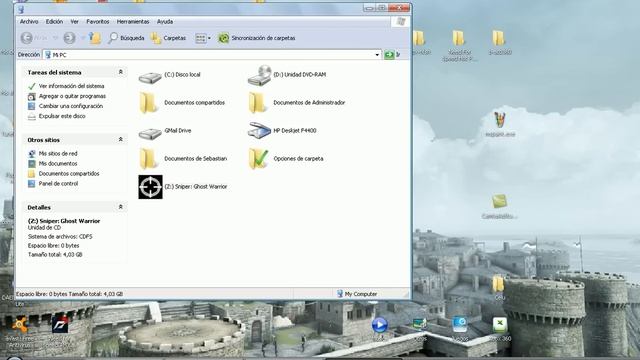
Task: Open the Herramientas menu
Action: click(133, 22)
